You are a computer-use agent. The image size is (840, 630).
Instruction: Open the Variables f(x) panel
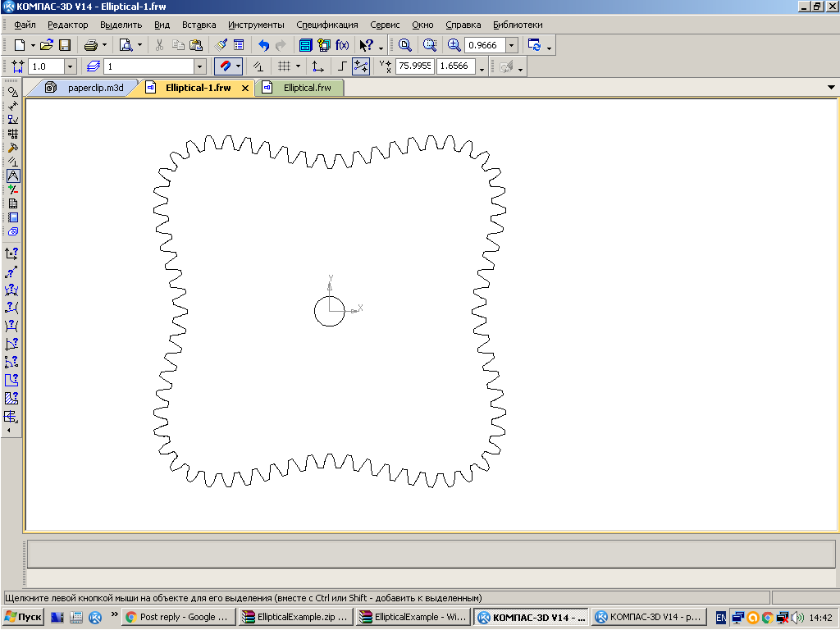pos(342,45)
